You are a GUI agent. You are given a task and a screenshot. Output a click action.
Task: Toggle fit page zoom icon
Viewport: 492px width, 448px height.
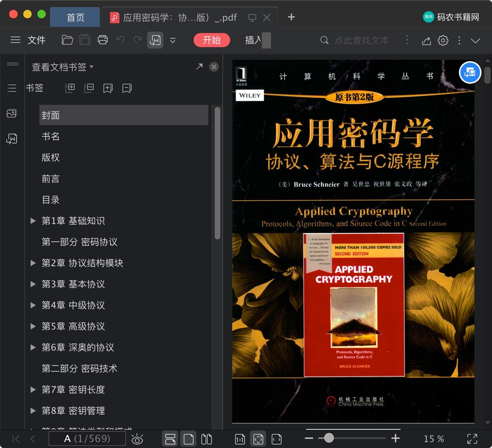(258, 439)
